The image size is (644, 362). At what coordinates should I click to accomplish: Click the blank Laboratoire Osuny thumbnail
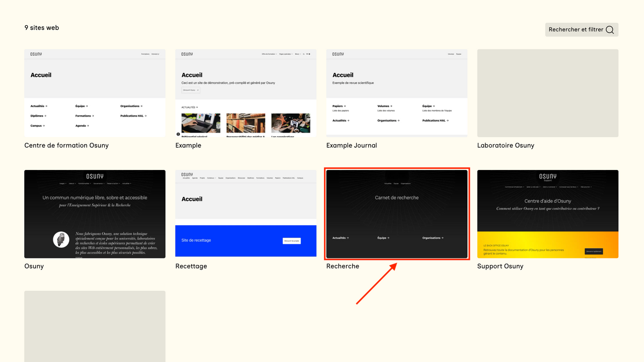(547, 93)
